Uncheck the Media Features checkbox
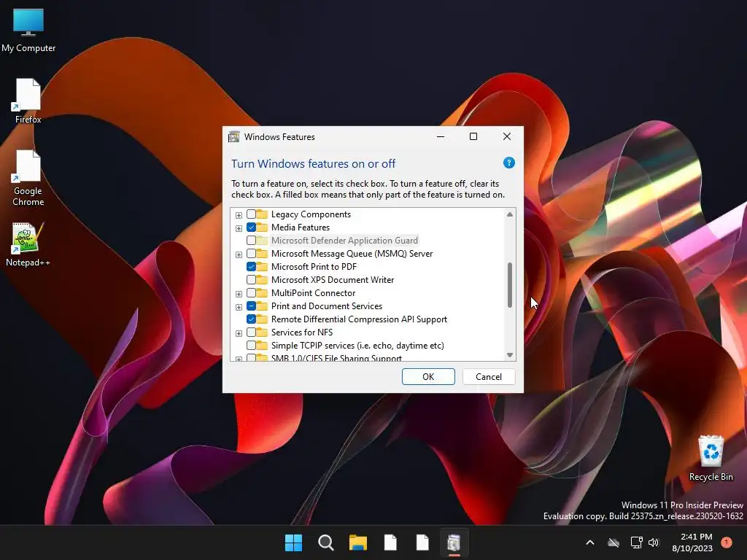Screen dimensions: 747x560 [x=251, y=227]
